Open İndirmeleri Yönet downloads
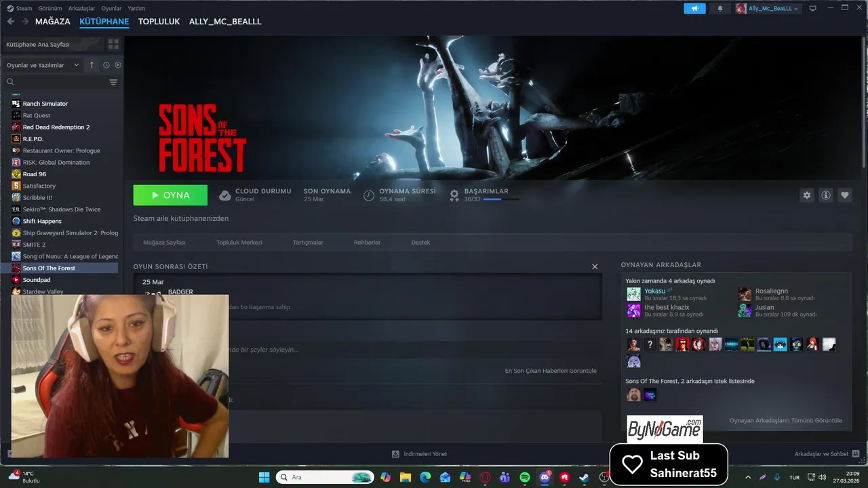The image size is (868, 488). (419, 454)
